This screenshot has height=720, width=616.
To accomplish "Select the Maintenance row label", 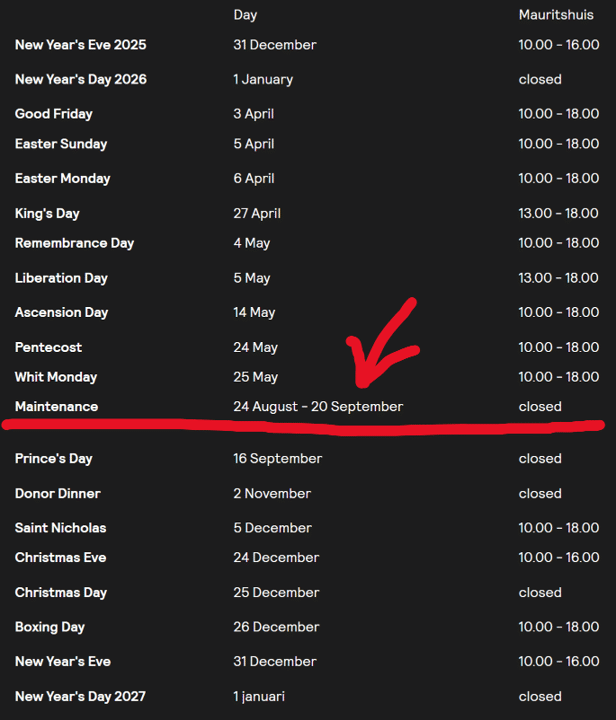I will [x=57, y=407].
